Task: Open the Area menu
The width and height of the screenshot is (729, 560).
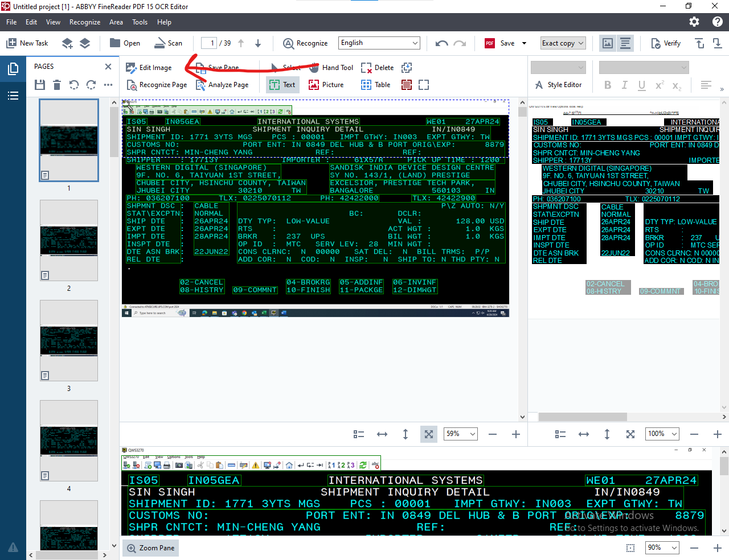Action: click(x=116, y=22)
